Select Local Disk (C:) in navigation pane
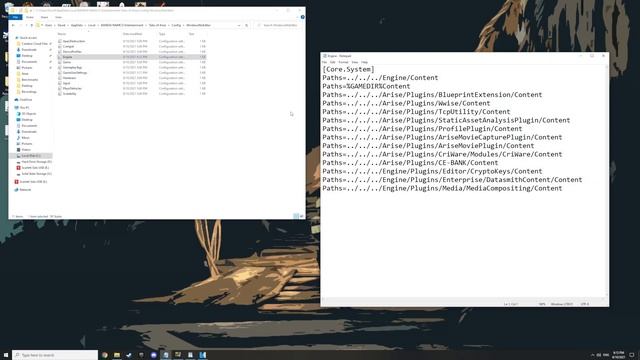 tap(31, 156)
